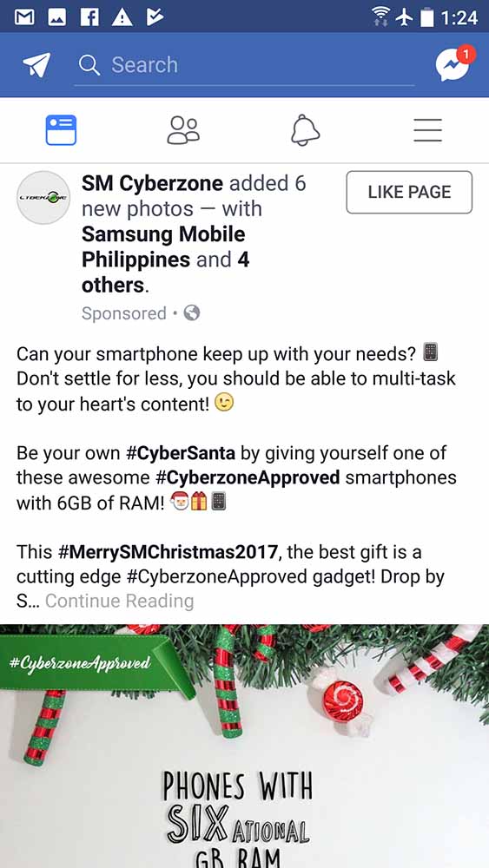Image resolution: width=489 pixels, height=868 pixels.
Task: Focus the Search input field
Action: pos(244,65)
